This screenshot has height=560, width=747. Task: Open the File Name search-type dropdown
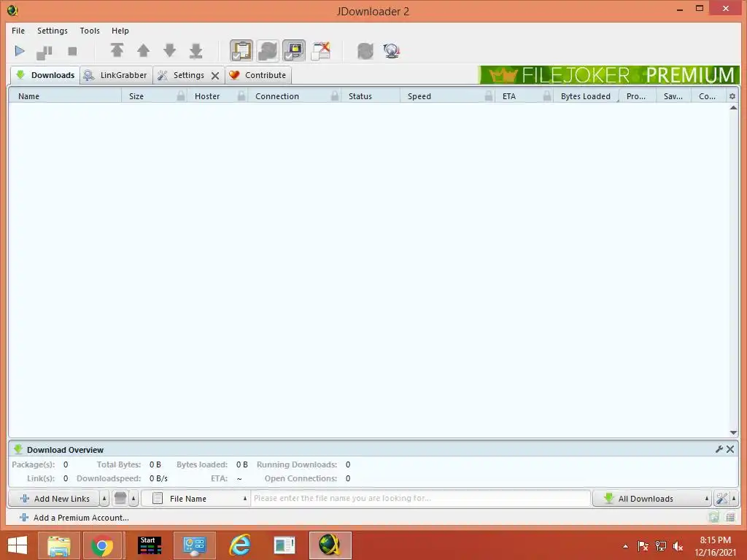coord(196,499)
